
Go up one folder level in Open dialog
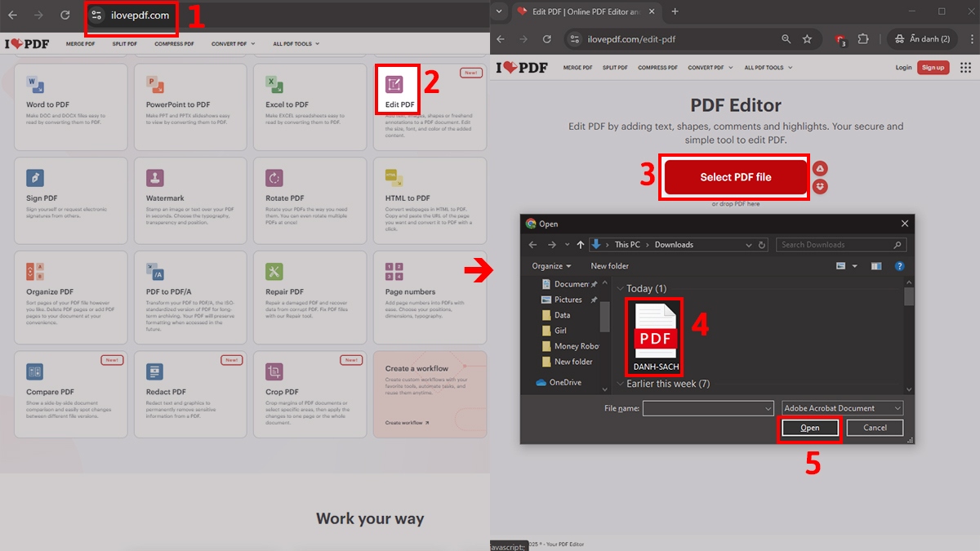coord(581,244)
